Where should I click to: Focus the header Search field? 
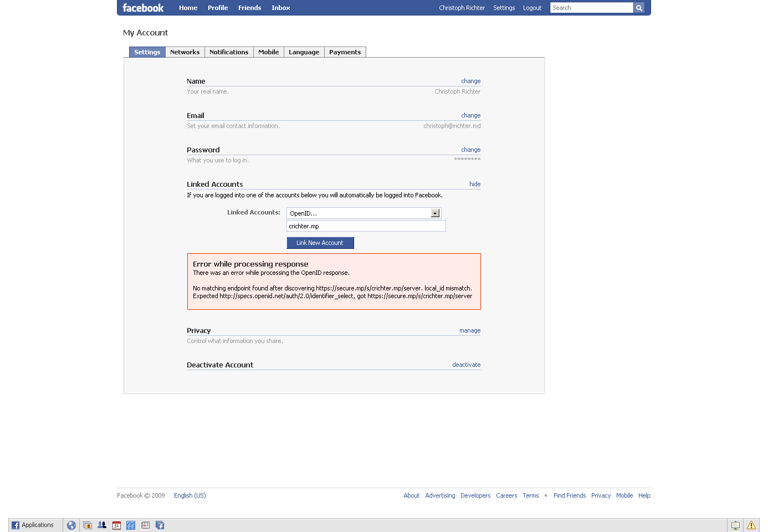coord(592,8)
